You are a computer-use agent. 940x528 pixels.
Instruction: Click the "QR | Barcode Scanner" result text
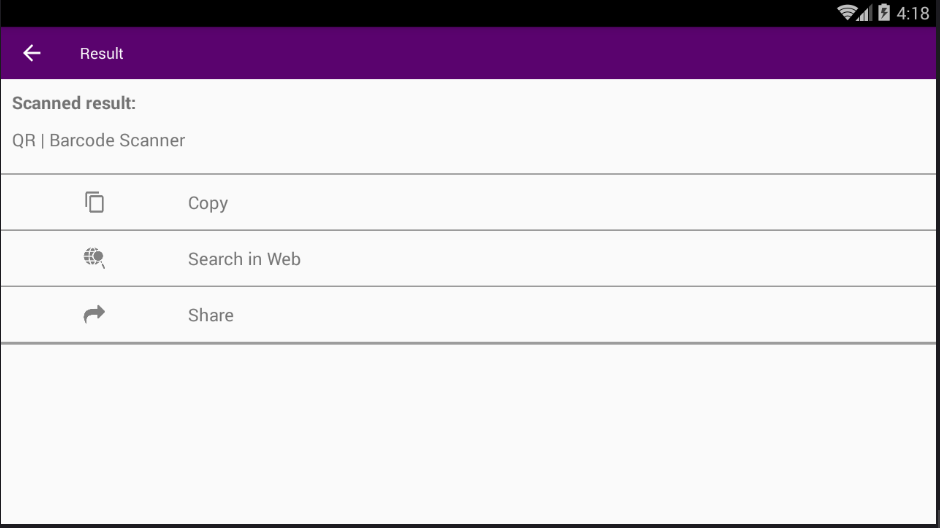(x=98, y=140)
